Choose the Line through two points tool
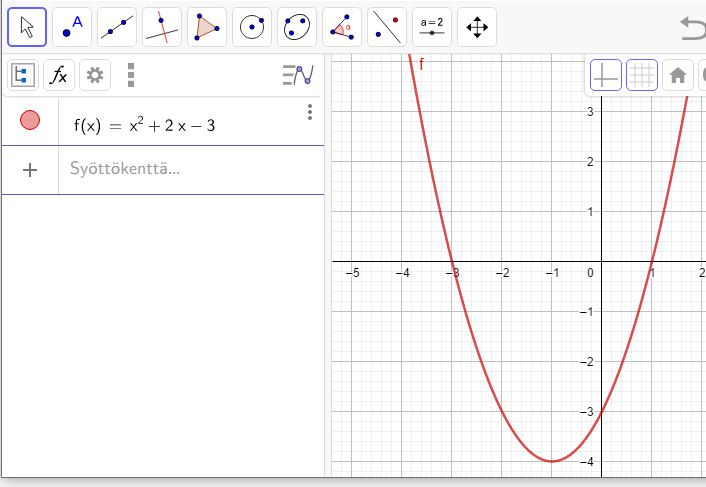 (x=117, y=28)
